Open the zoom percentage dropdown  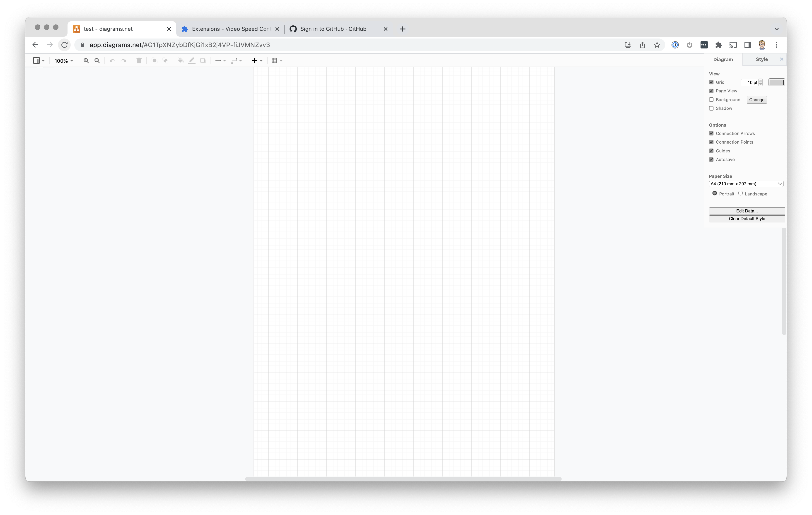coord(63,61)
